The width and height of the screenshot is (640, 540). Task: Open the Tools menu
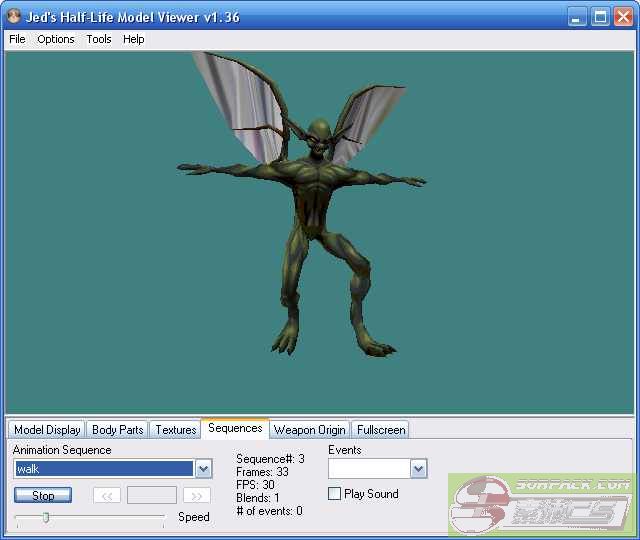click(x=99, y=39)
